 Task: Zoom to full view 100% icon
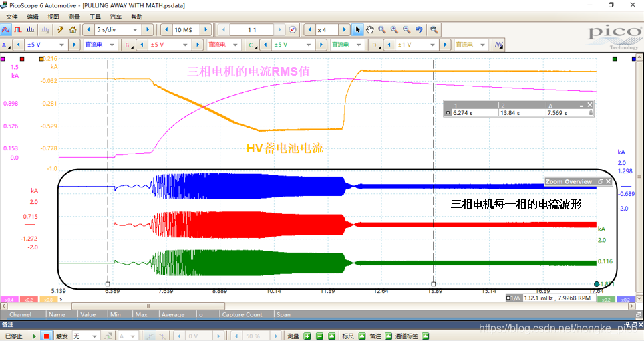[x=434, y=30]
